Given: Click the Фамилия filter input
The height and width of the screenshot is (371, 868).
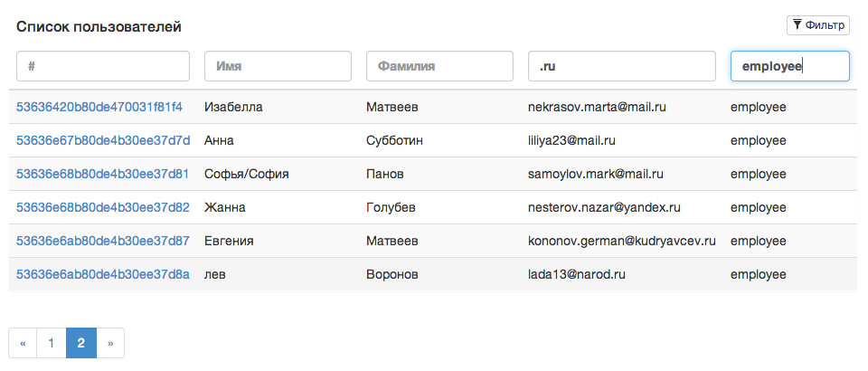Looking at the screenshot, I should [439, 66].
